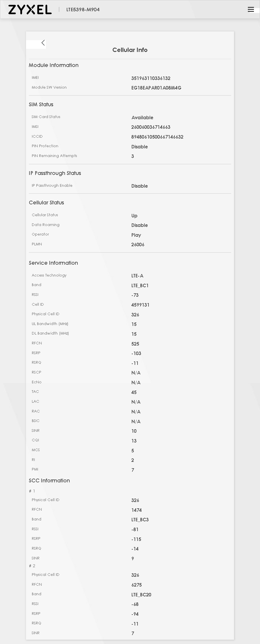Click the IMSI value
260x644 pixels.
[151, 127]
